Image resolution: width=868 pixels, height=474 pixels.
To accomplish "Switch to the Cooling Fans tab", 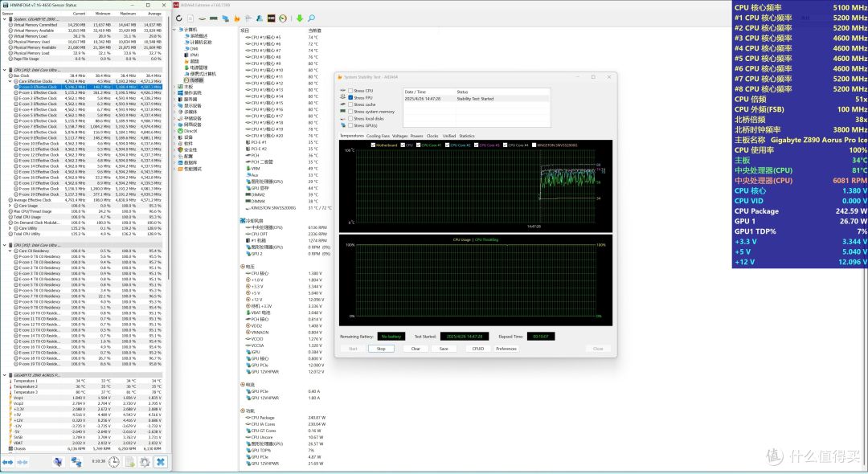I will 378,136.
